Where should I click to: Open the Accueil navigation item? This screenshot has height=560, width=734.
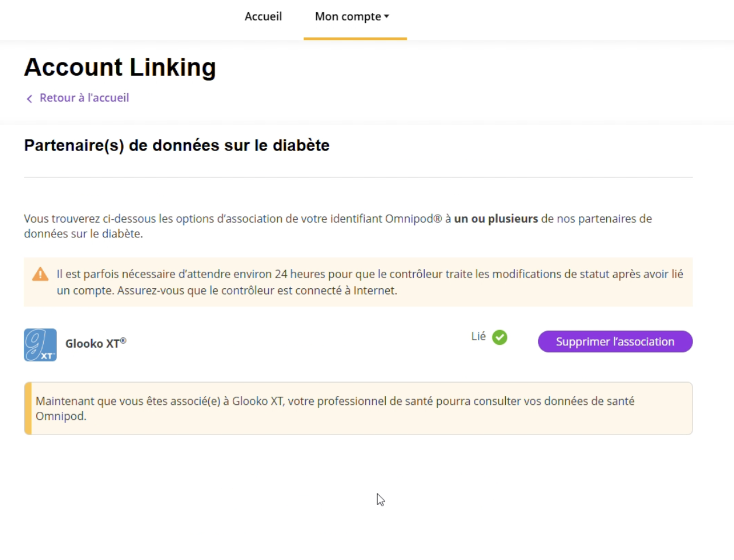click(x=263, y=16)
